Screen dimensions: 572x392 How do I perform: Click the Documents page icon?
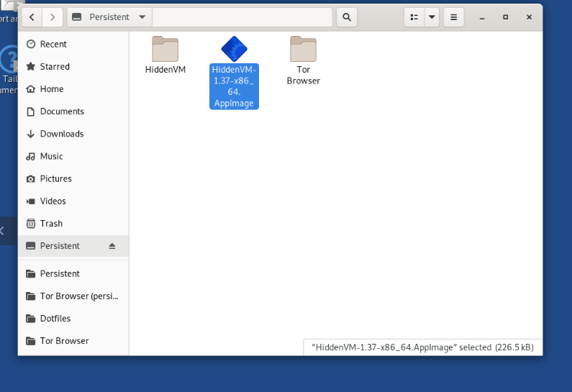[31, 111]
